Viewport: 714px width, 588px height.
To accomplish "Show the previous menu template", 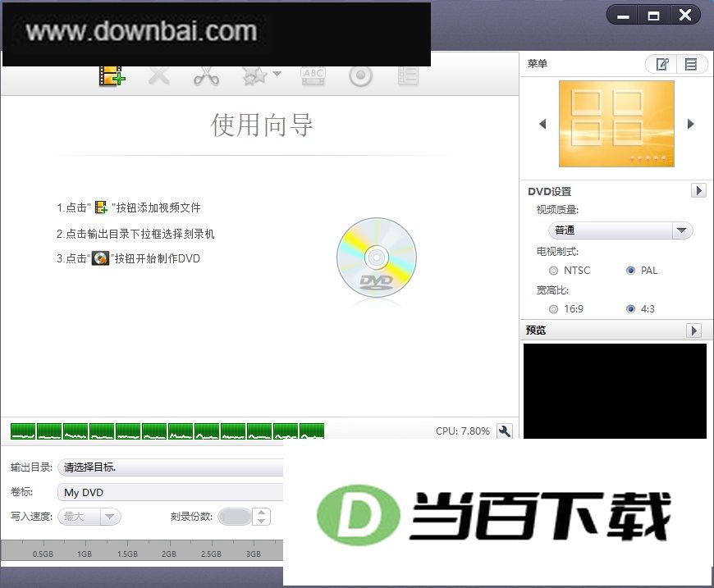I will pyautogui.click(x=542, y=124).
